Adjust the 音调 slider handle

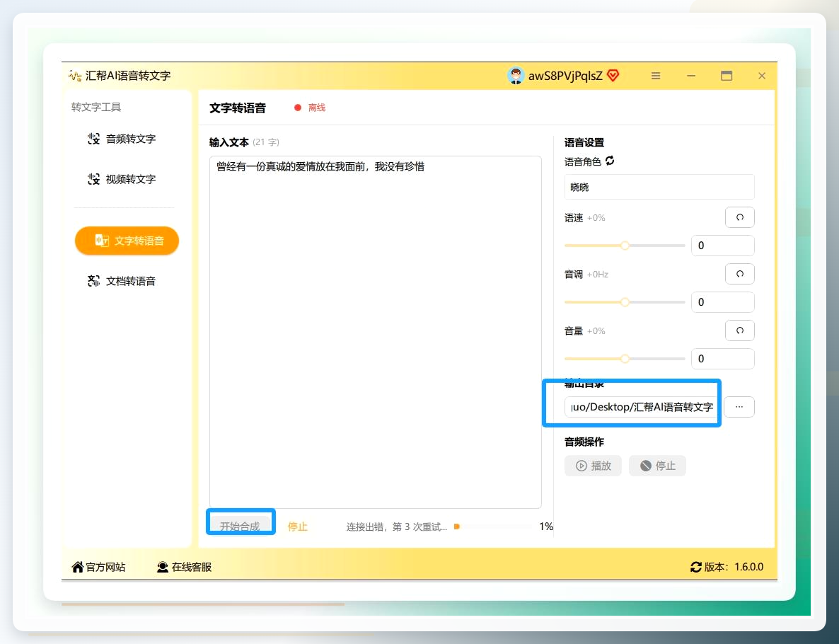[625, 302]
